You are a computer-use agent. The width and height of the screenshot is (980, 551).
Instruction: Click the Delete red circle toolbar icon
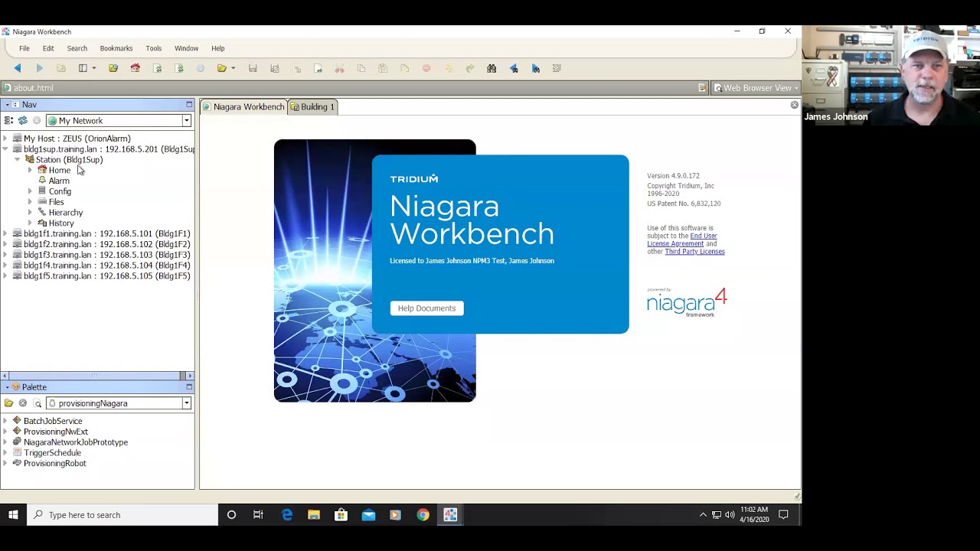tap(426, 68)
